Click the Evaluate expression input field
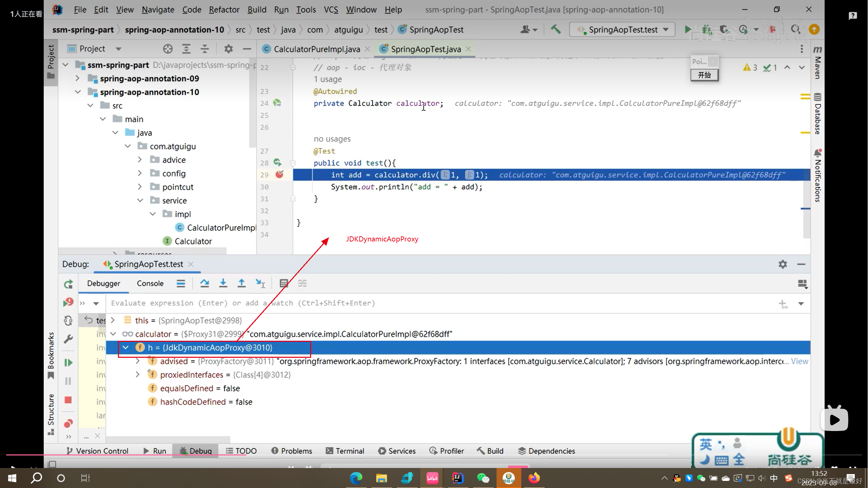This screenshot has width=868, height=488. (x=407, y=303)
